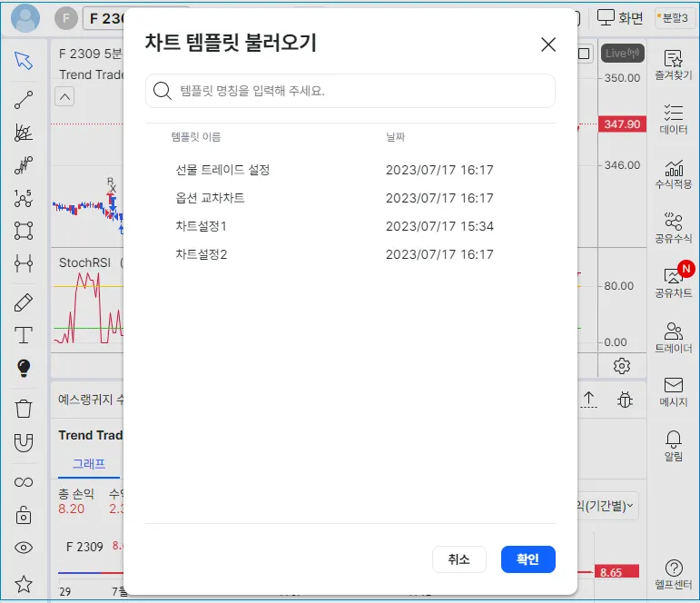700x603 pixels.
Task: Select the regression channel tool
Action: [x=24, y=164]
